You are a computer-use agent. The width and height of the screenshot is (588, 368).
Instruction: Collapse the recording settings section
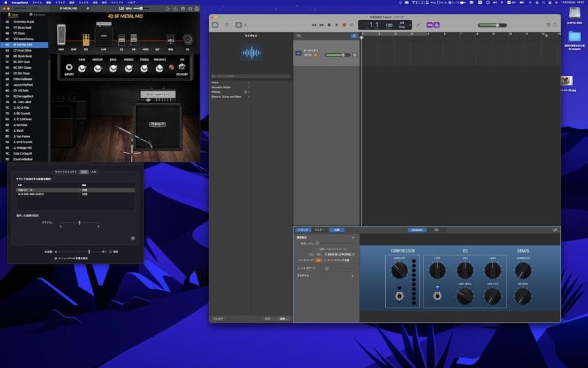point(353,237)
